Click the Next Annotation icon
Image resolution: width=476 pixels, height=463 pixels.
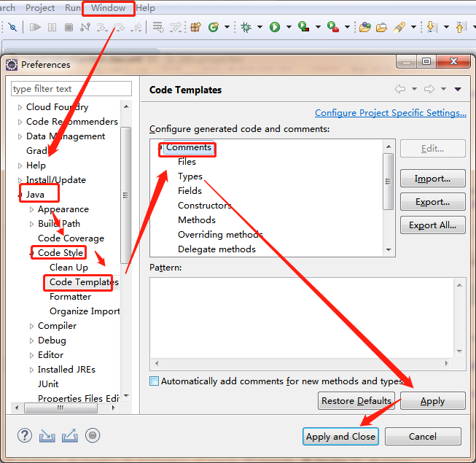point(432,27)
